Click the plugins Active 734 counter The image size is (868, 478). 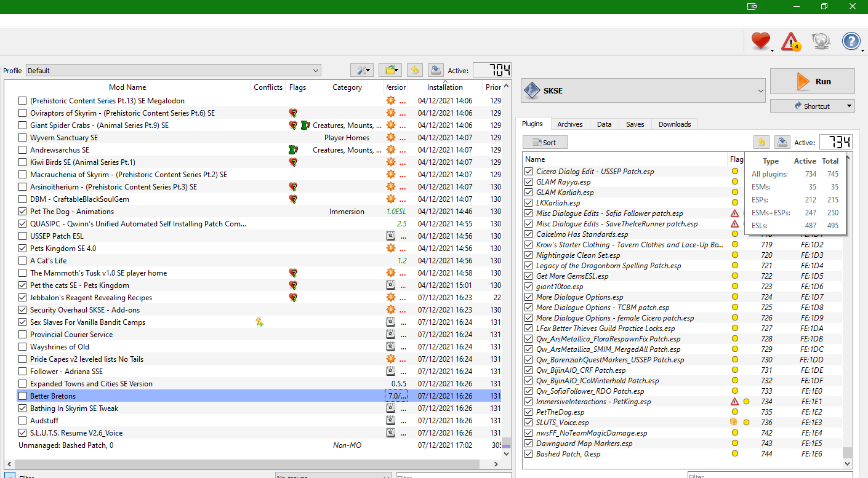point(836,142)
